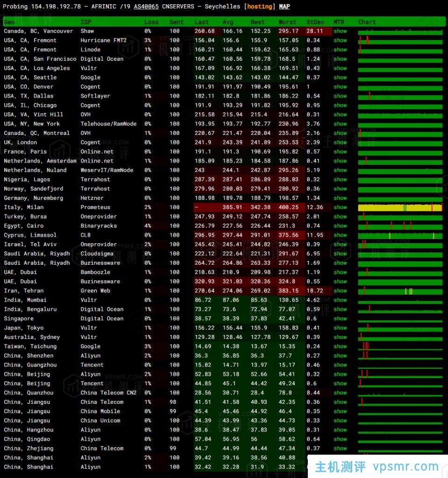Click the Chart column header
The width and height of the screenshot is (448, 478).
[x=367, y=22]
